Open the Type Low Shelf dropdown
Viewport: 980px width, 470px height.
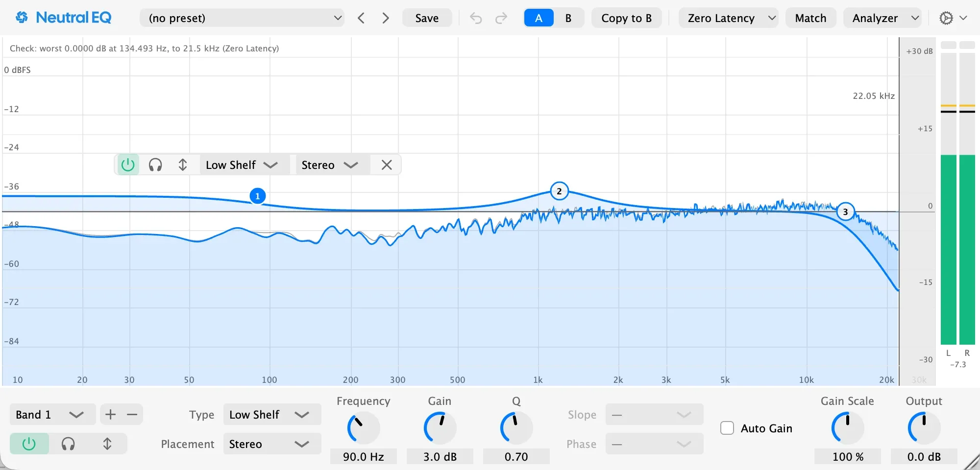coord(272,414)
